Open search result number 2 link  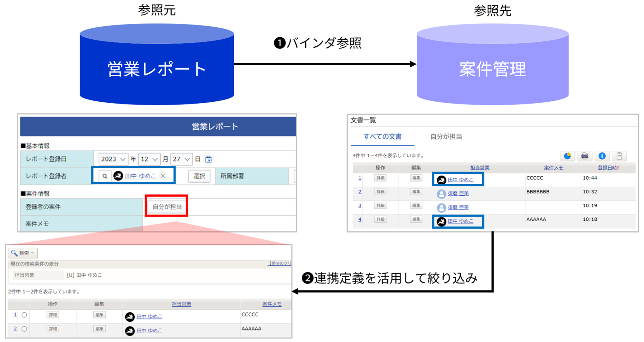15,328
